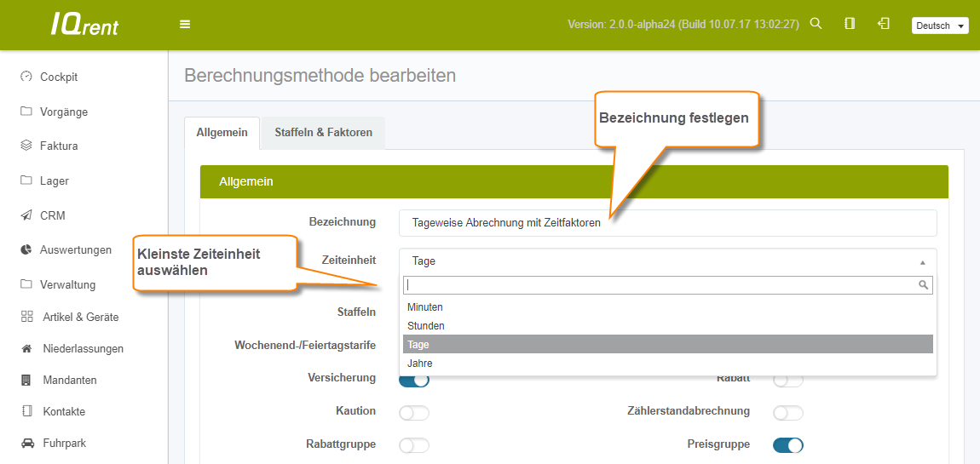This screenshot has width=980, height=464.
Task: Click the Fuhrpark car icon
Action: (26, 443)
